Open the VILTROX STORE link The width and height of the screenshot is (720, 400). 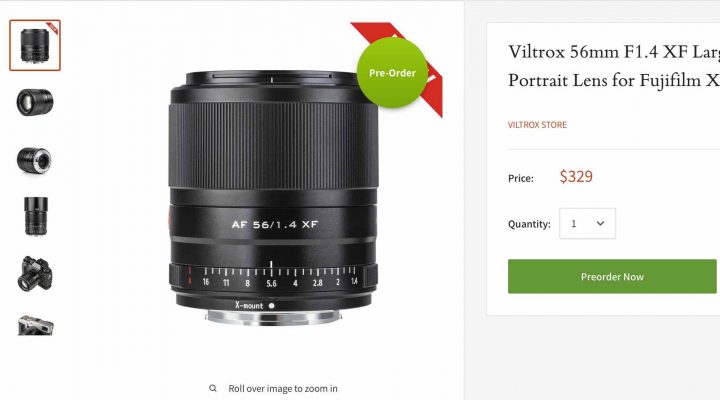click(537, 124)
